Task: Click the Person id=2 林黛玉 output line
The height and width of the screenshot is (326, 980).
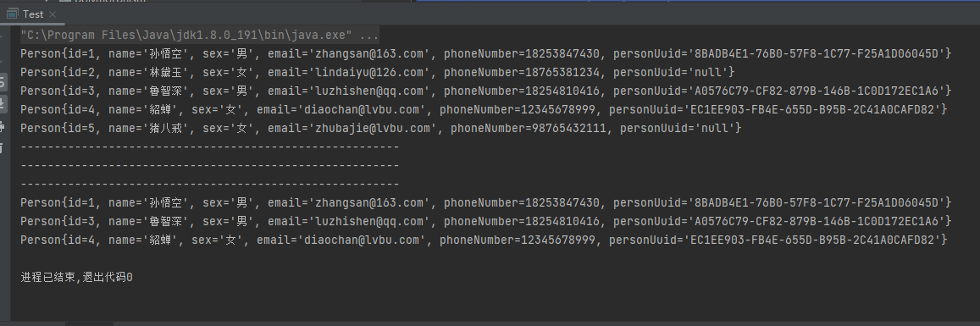Action: click(377, 73)
